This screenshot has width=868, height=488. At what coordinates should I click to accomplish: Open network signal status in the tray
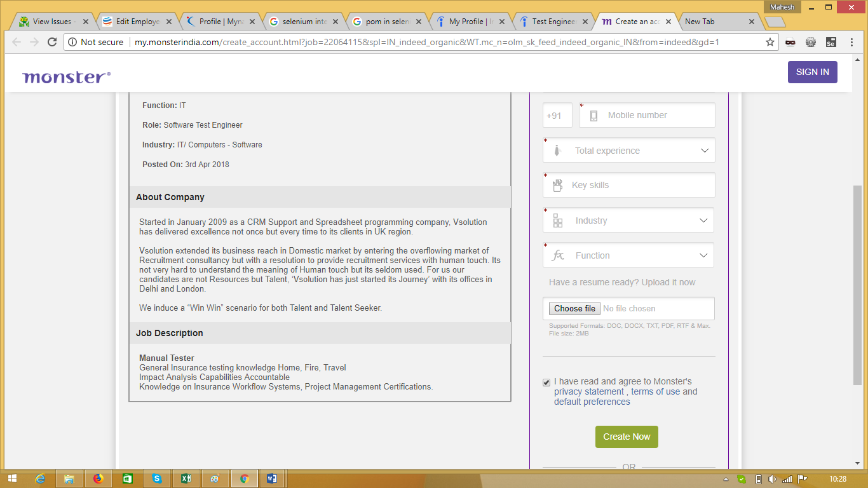788,479
